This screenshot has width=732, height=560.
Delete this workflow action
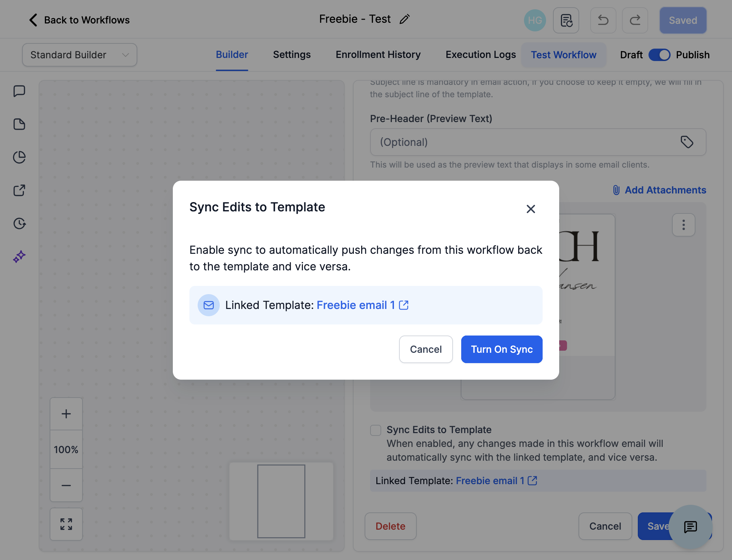[x=390, y=526]
